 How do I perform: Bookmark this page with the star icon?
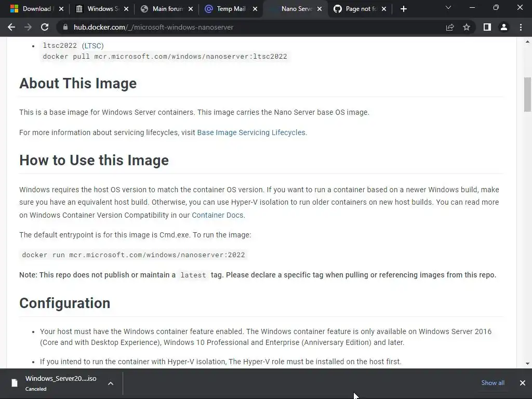point(467,27)
